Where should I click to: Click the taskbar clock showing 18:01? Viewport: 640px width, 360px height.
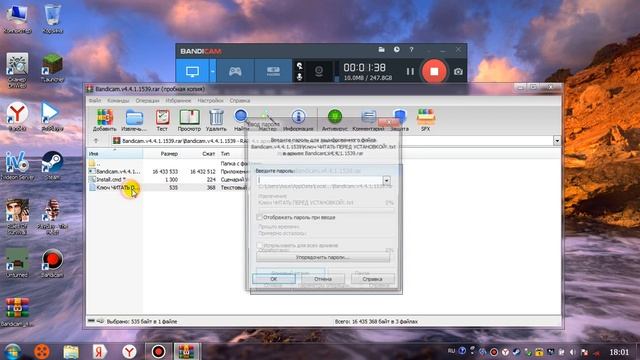click(619, 352)
